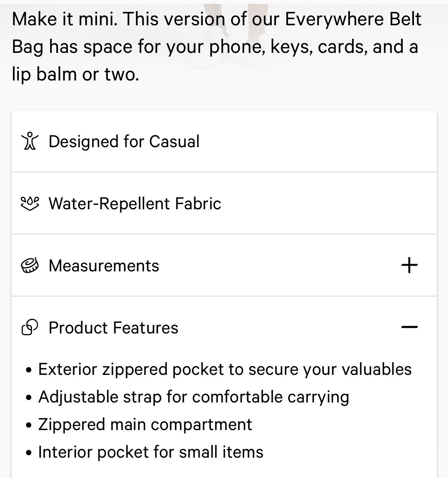Click the person icon beside Designed for Casual
The height and width of the screenshot is (478, 448).
coord(30,141)
